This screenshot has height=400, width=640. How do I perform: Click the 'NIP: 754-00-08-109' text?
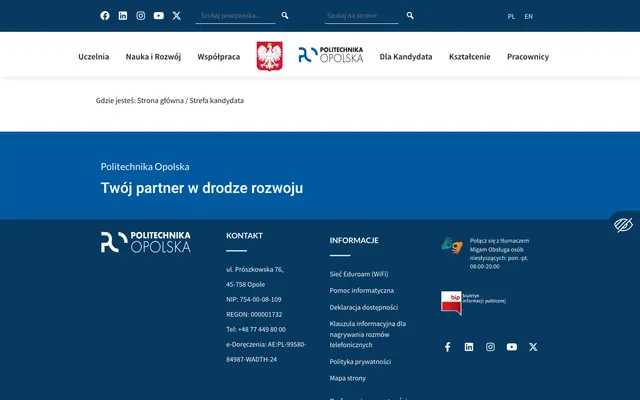(253, 300)
